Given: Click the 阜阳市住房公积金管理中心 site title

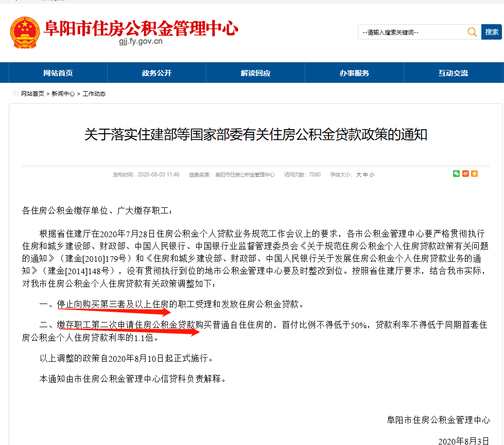Looking at the screenshot, I should click(x=141, y=28).
